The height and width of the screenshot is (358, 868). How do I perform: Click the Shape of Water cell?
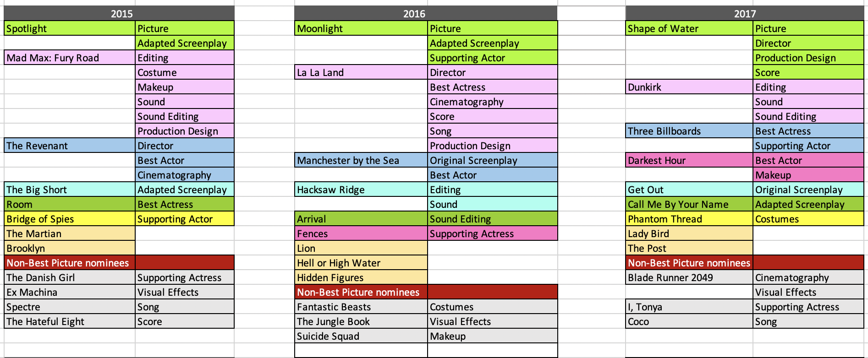(x=689, y=28)
